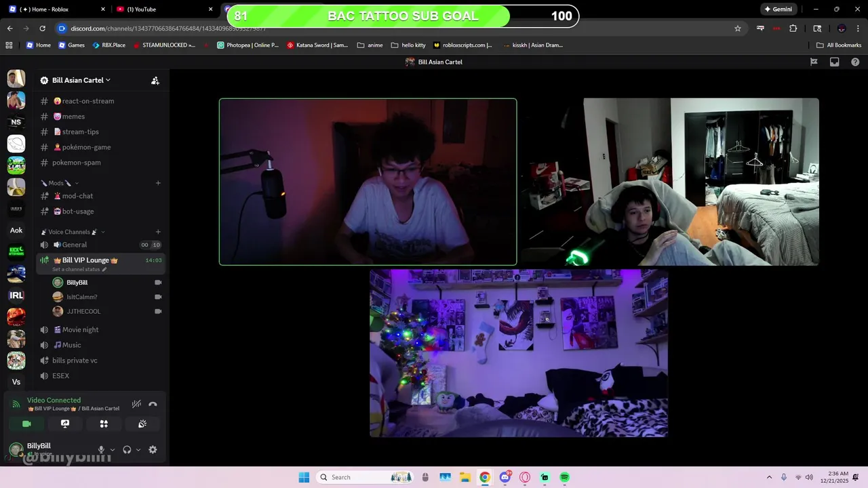
Task: Create a channel in Mods category
Action: click(158, 183)
